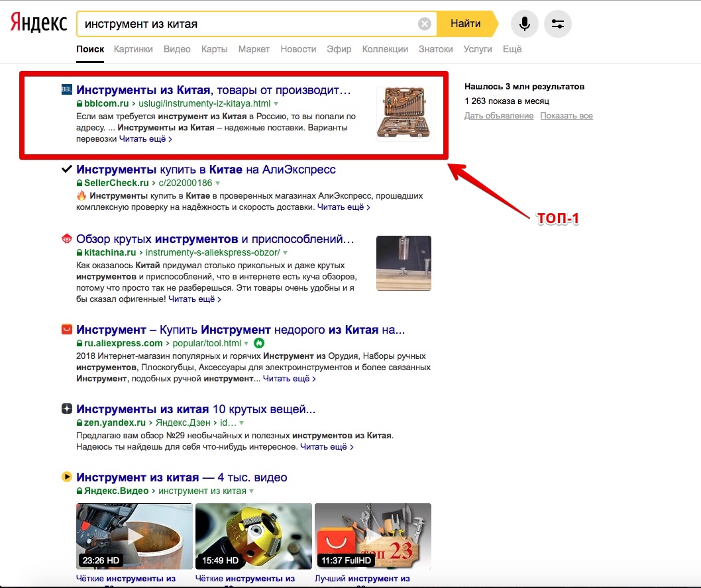
Task: Click Читать ещё in the SellerCheck snippet
Action: click(343, 207)
